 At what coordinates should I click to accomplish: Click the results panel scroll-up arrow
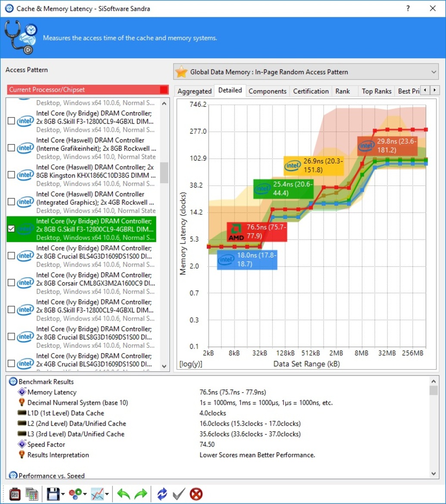[x=434, y=381]
